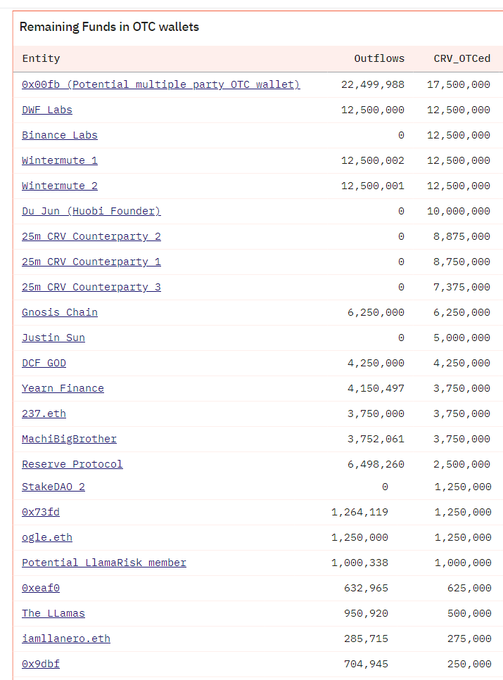Click the Entity column header
The image size is (503, 680).
[41, 59]
